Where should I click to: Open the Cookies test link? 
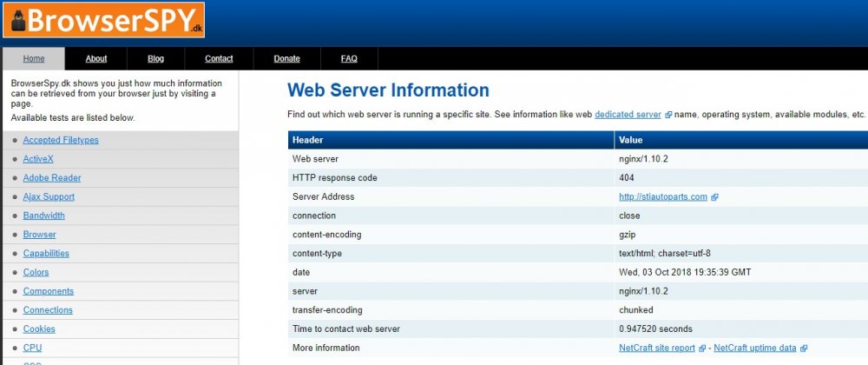click(x=39, y=329)
